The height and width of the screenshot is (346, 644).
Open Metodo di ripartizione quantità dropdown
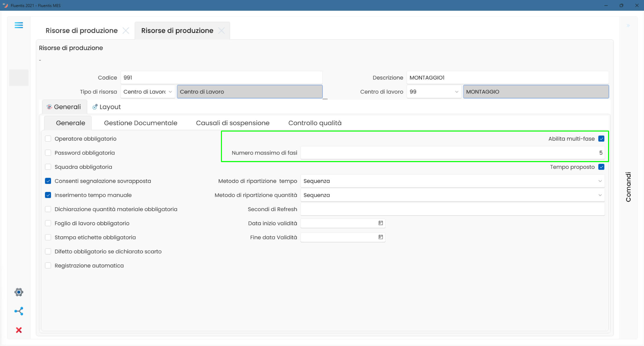coord(600,195)
